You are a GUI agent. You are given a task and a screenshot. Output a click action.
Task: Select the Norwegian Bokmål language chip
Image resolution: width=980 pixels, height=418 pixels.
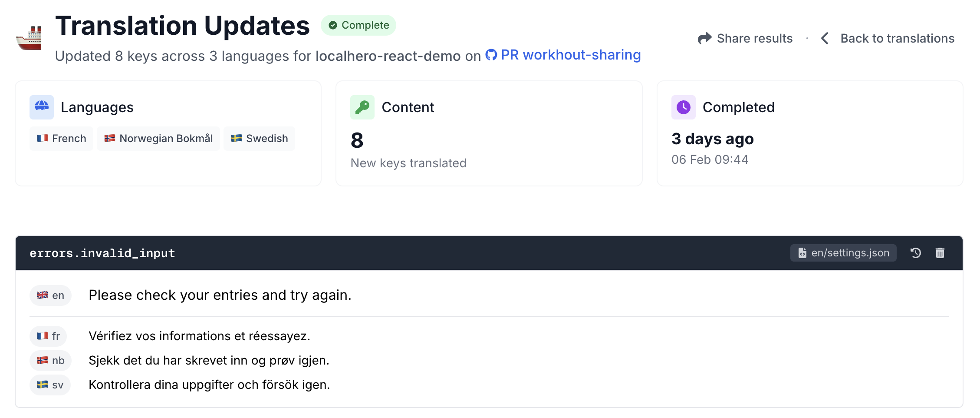pos(158,138)
